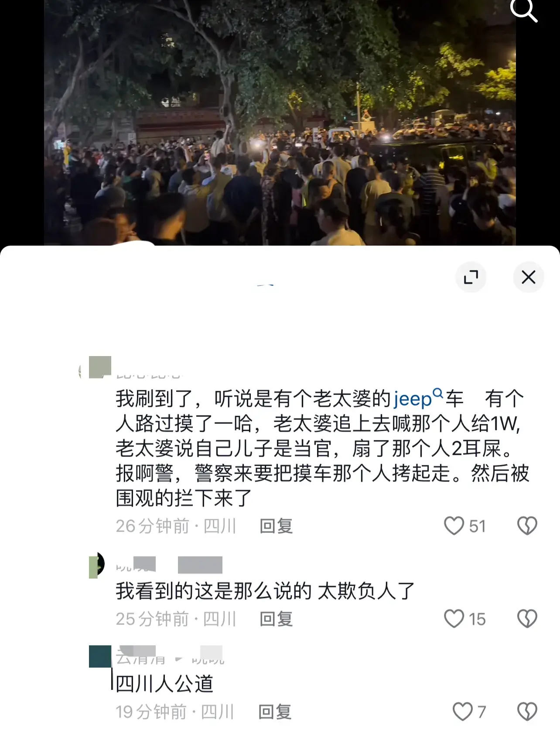Like the comment with 7 likes
This screenshot has height=730, width=560.
coord(462,712)
